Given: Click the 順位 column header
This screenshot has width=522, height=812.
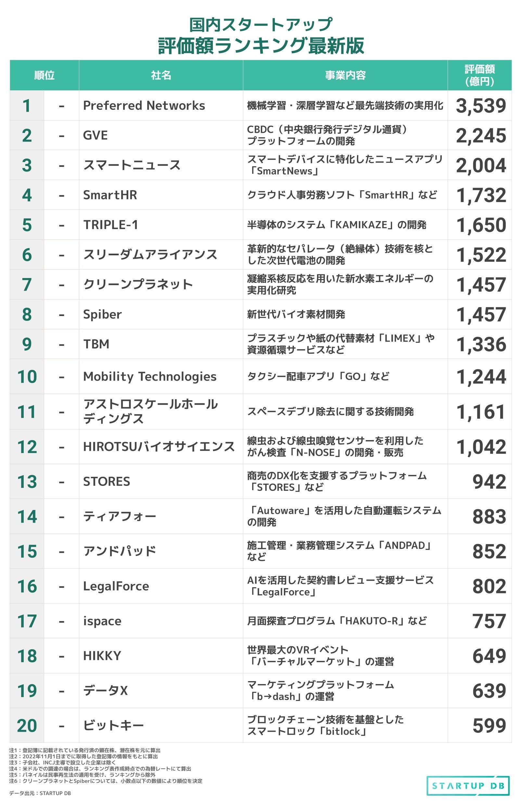Looking at the screenshot, I should tap(45, 75).
